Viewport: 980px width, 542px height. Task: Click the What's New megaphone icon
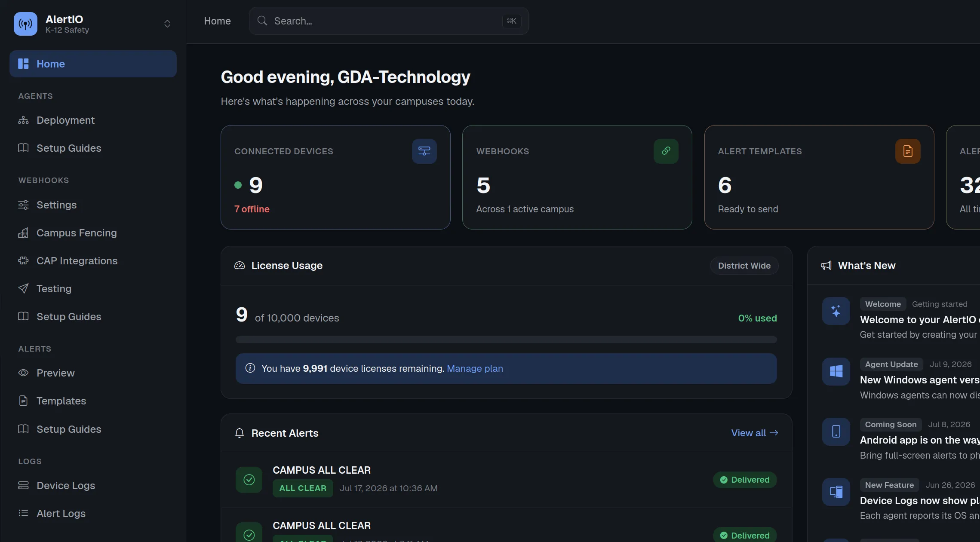[x=826, y=266]
